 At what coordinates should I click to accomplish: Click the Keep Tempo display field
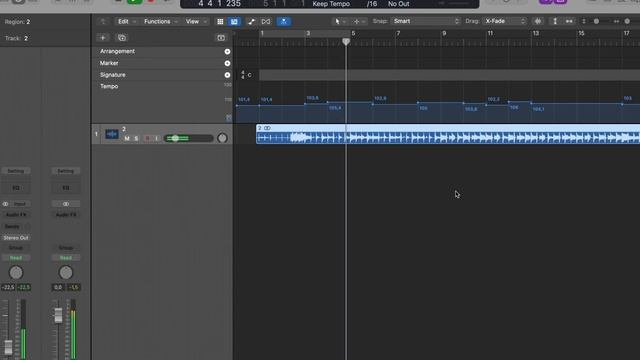click(331, 4)
